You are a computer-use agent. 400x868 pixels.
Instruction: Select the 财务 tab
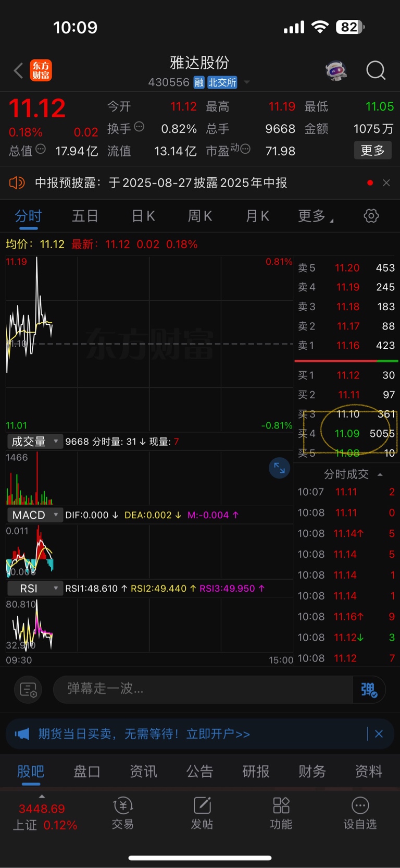tap(312, 772)
